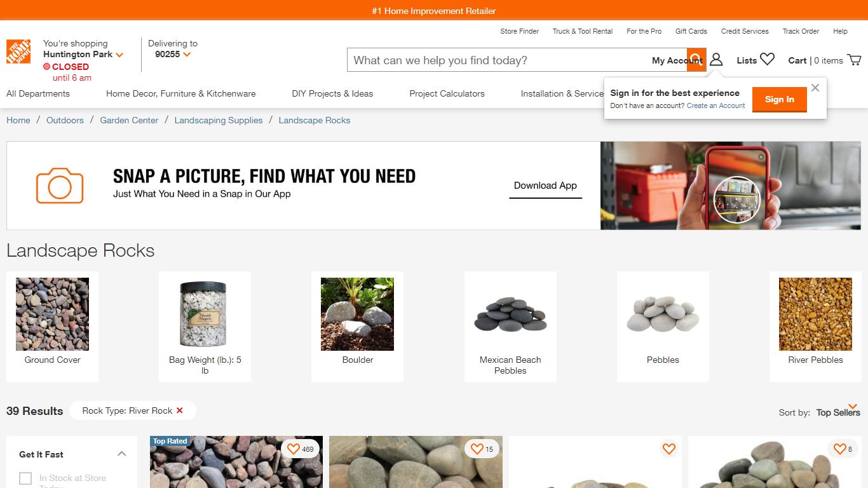Open Sort by Top Sellers dropdown
The image size is (868, 488).
(x=838, y=412)
